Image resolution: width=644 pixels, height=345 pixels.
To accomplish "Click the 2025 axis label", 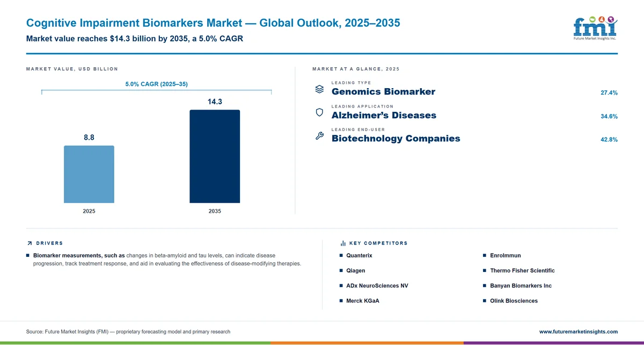I will [89, 211].
